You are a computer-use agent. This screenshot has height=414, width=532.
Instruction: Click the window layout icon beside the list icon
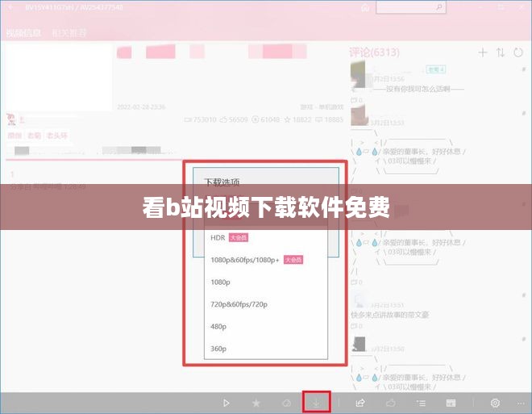point(451,403)
